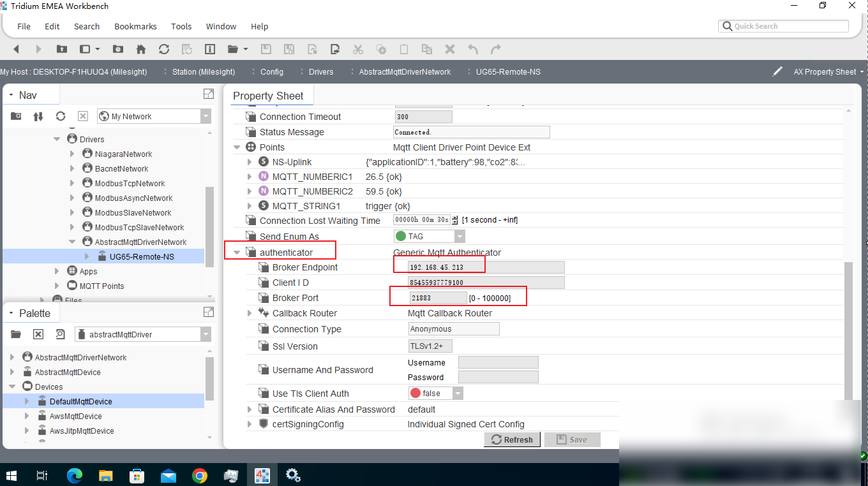The height and width of the screenshot is (486, 868).
Task: Click Nav panel sync arrows icon
Action: (38, 116)
